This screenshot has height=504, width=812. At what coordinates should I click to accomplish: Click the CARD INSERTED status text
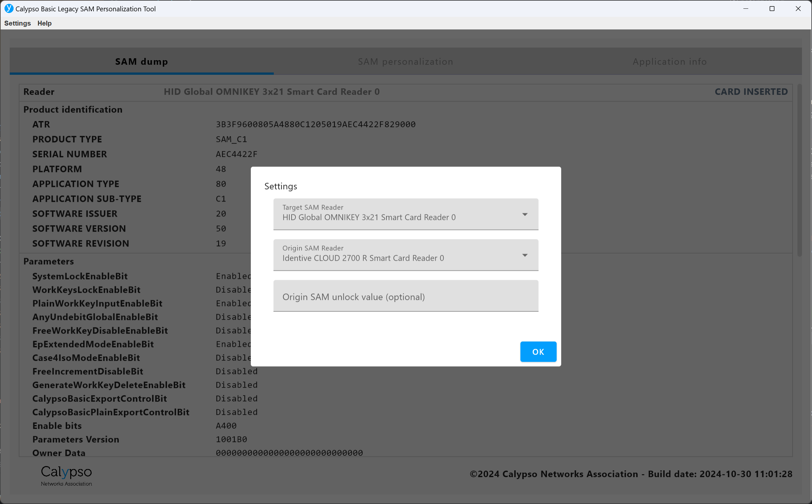tap(751, 92)
